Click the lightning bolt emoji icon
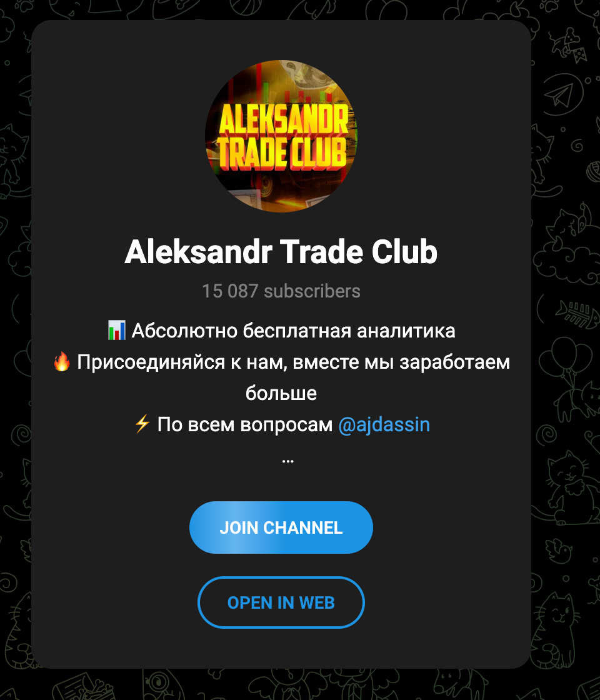 (142, 424)
